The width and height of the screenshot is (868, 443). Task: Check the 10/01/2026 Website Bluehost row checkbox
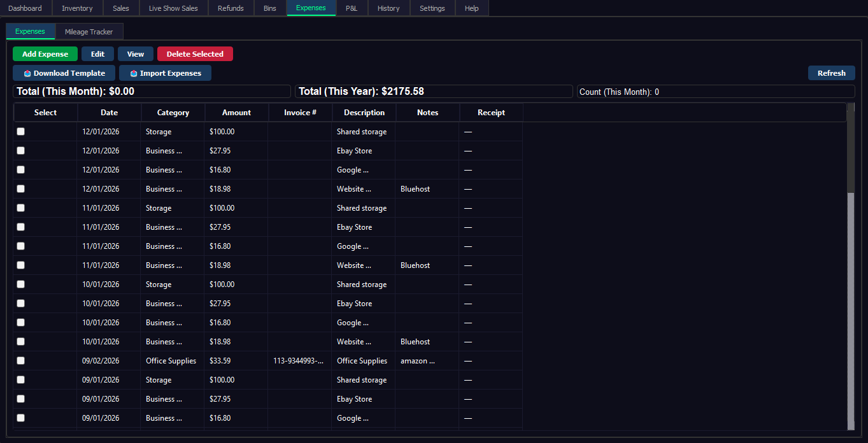21,341
